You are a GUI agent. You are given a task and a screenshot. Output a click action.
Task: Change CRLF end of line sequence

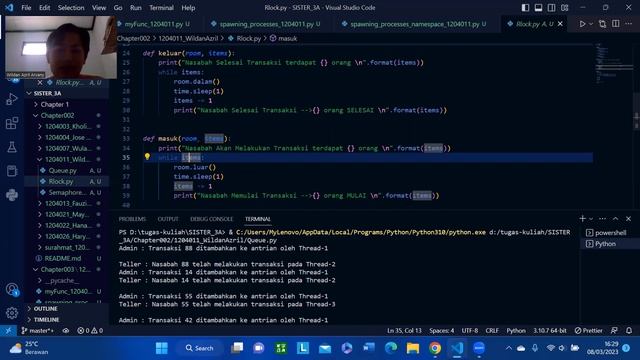tap(492, 331)
